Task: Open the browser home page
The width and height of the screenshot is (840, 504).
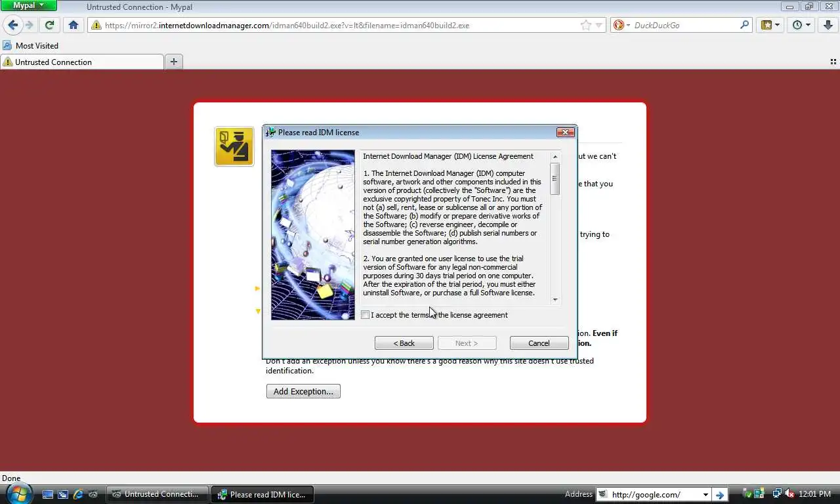Action: (x=73, y=25)
